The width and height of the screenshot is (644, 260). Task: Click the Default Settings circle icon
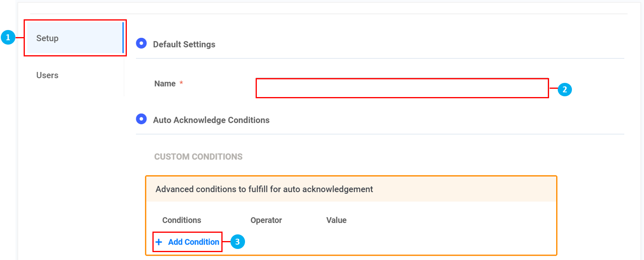pyautogui.click(x=141, y=43)
